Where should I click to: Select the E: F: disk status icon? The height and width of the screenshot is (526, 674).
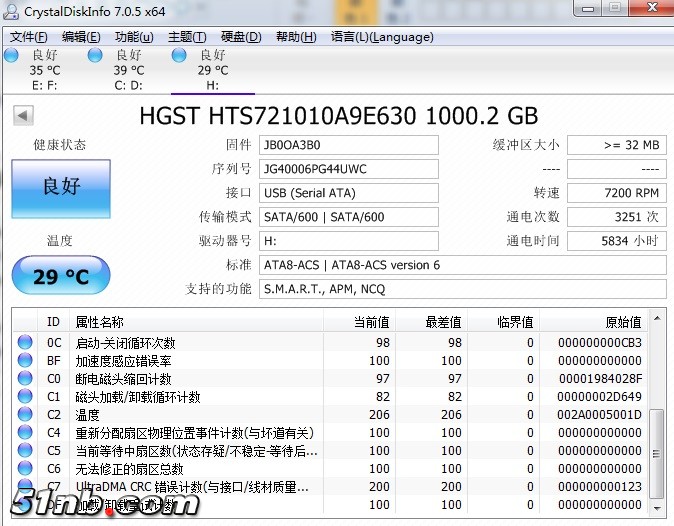11,55
